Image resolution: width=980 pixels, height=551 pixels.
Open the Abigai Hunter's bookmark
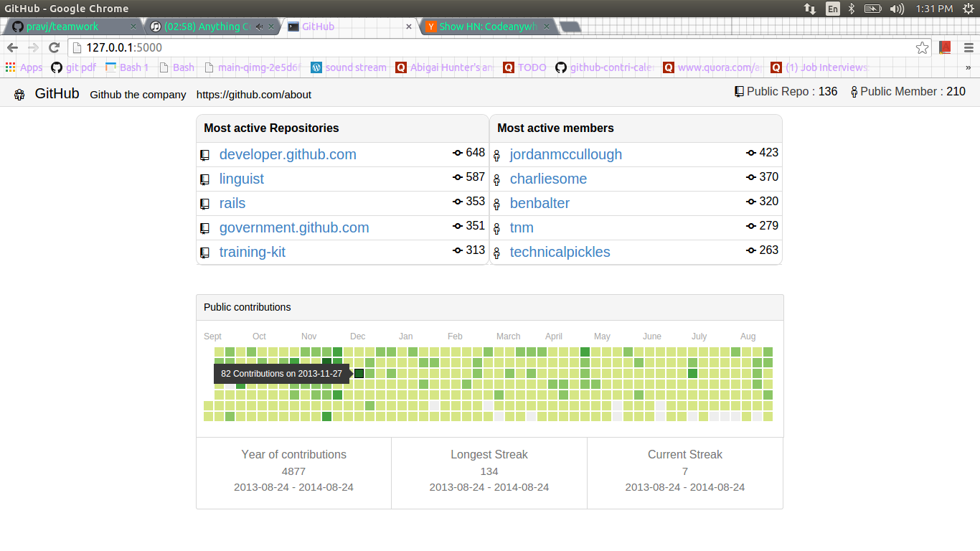pyautogui.click(x=445, y=67)
